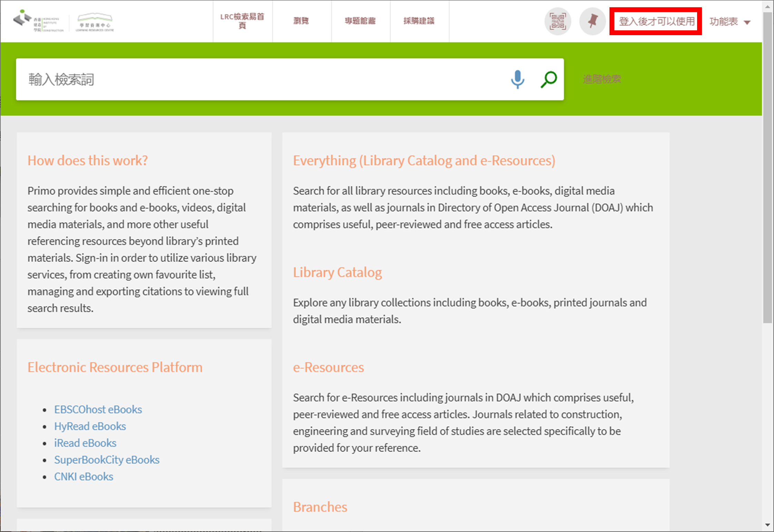Open iRead eBooks link
Viewport: 774px width, 532px height.
[x=85, y=443]
